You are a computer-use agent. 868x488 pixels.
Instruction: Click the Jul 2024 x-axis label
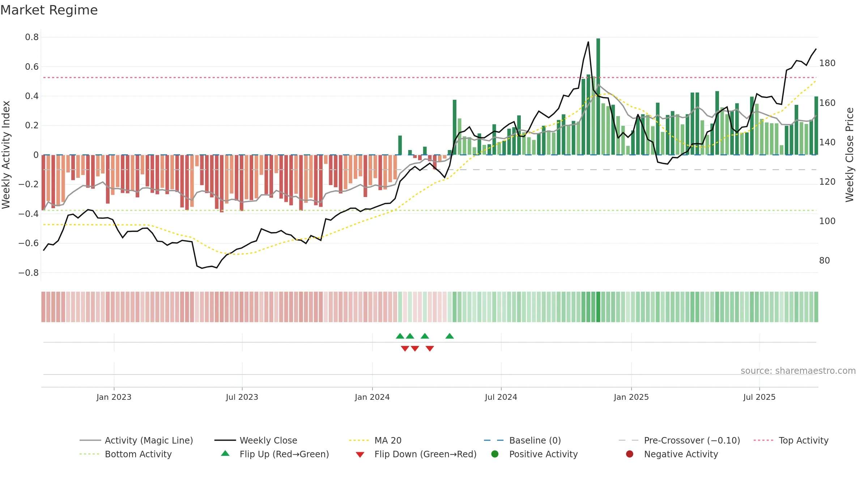pos(501,397)
